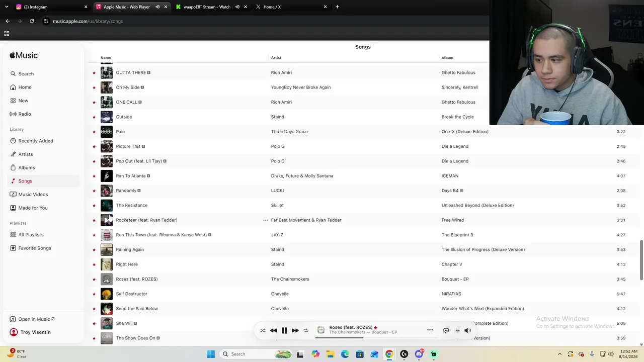
Task: Open Chrome from the taskbar
Action: tap(389, 354)
